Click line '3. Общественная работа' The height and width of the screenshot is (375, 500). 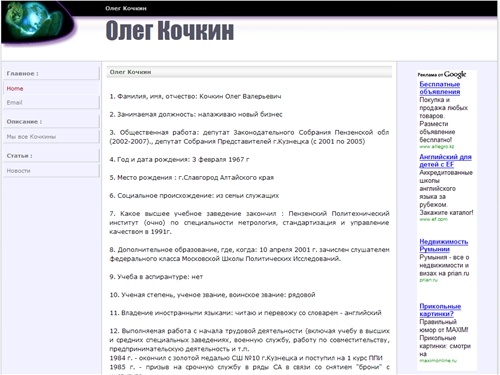pyautogui.click(x=249, y=137)
